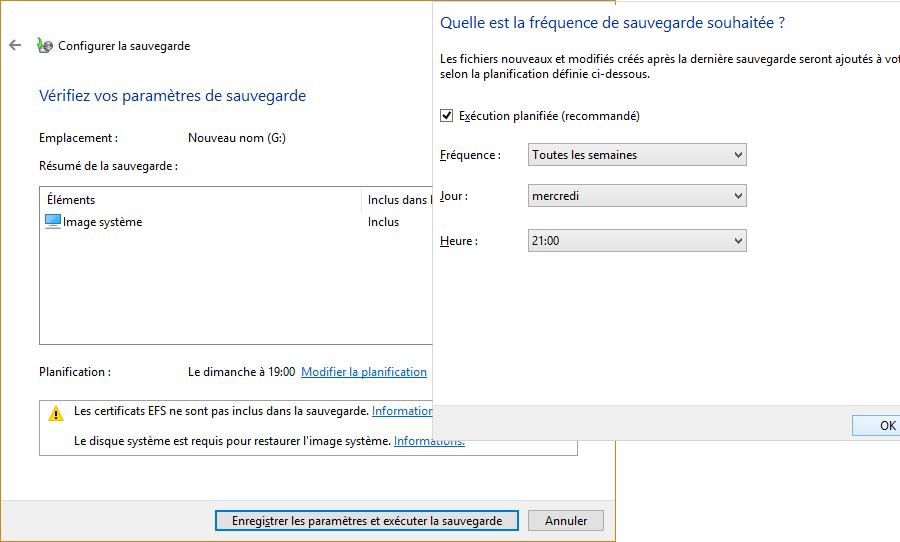Click the Inclus dans column header
Screen dimensions: 900x542
(398, 200)
